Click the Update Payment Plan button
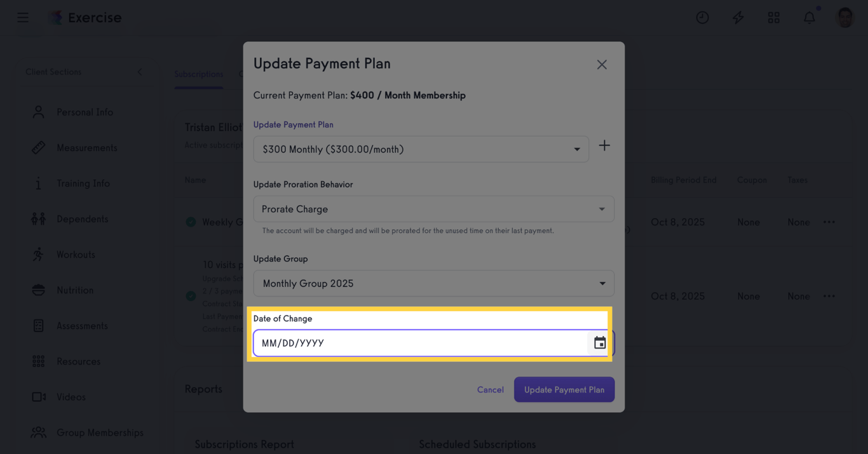Viewport: 868px width, 454px height. [564, 390]
